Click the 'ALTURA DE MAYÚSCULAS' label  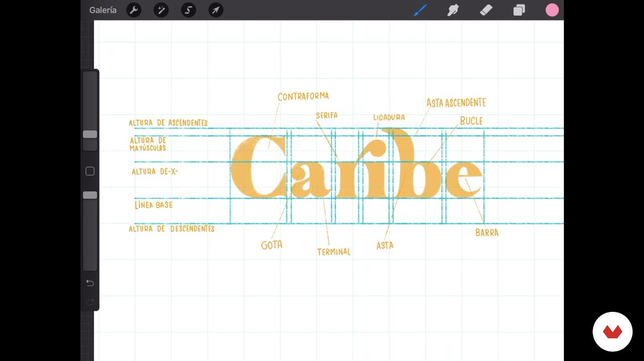(x=148, y=144)
